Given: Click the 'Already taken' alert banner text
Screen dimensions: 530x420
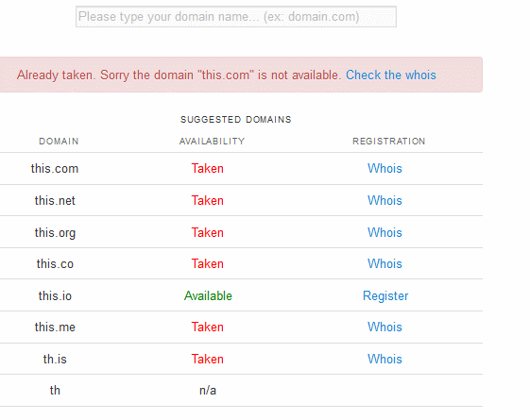Looking at the screenshot, I should (x=179, y=75).
